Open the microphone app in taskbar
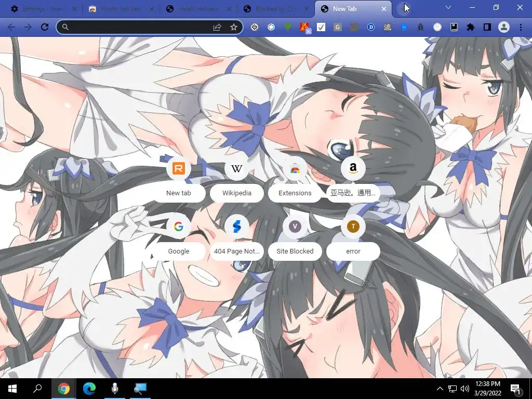 (115, 389)
